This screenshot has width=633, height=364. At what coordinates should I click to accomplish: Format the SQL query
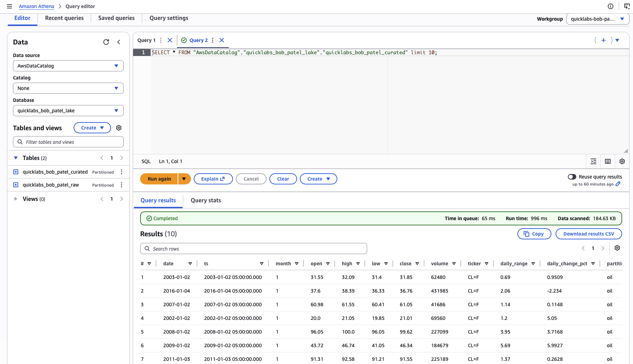point(593,161)
